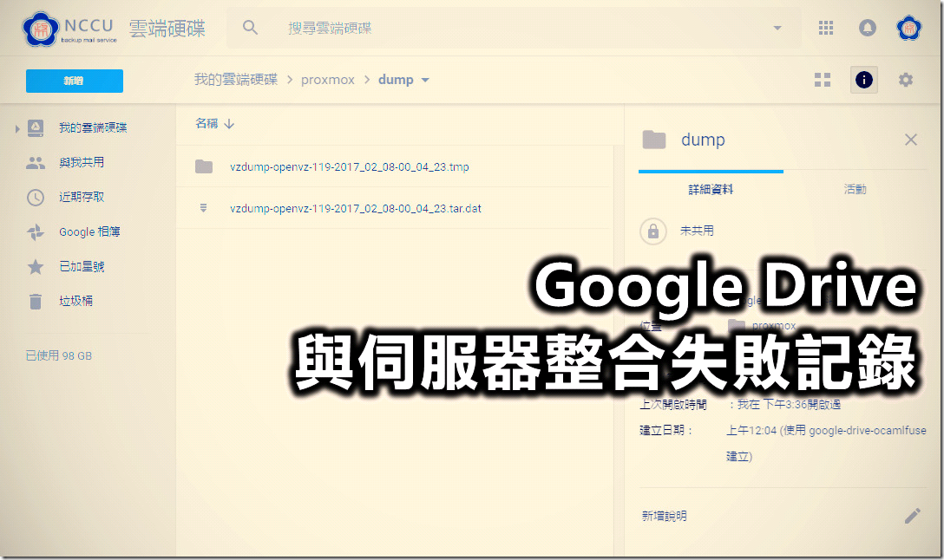Click the NCCU logo in the header
Image resolution: width=944 pixels, height=560 pixels.
69,29
